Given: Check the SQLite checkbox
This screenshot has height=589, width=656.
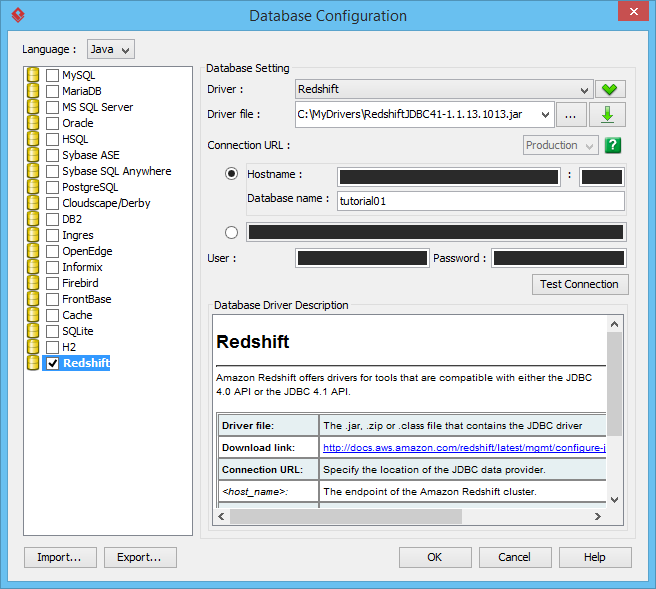Looking at the screenshot, I should tap(52, 331).
